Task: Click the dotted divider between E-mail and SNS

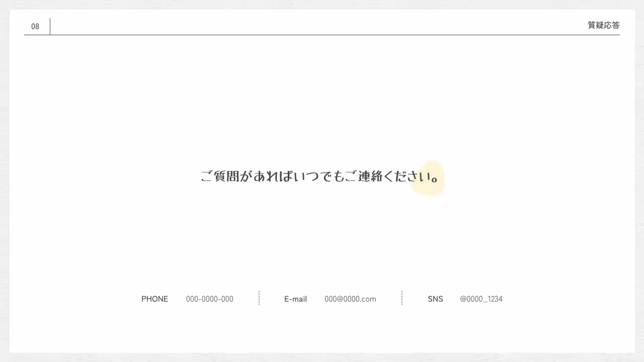Action: coord(401,298)
